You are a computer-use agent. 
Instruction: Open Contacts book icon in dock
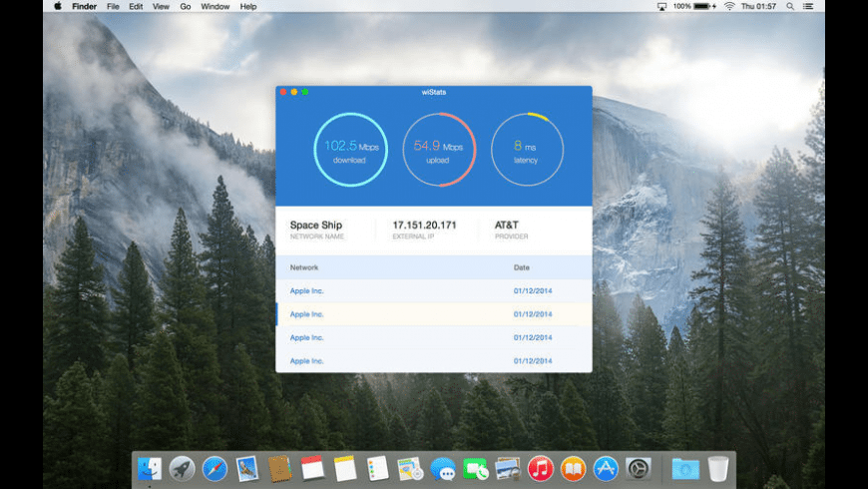(x=279, y=469)
